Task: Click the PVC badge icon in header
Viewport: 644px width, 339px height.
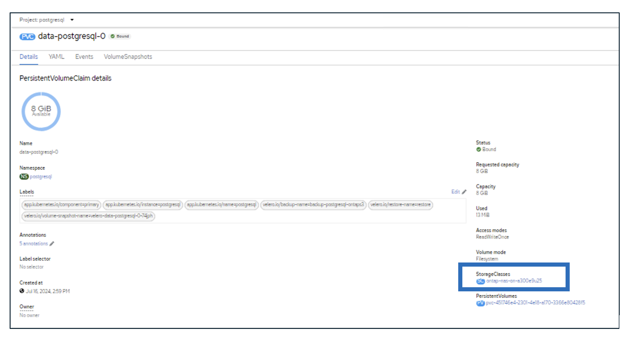Action: 28,37
